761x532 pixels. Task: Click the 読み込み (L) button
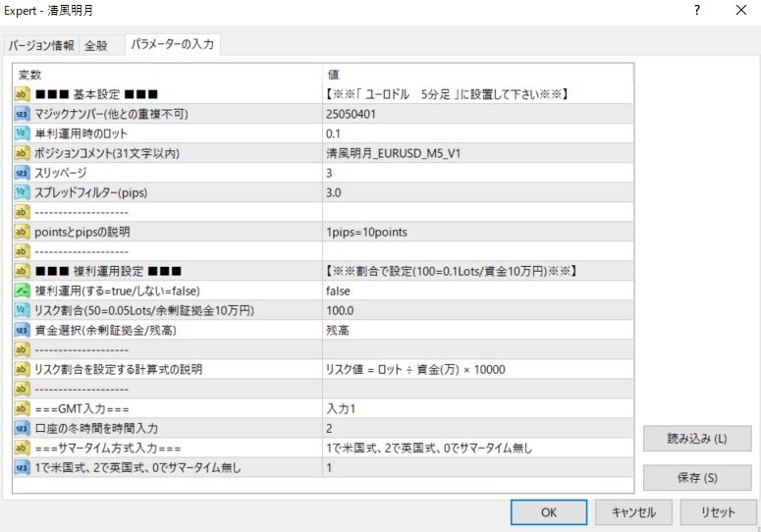tap(697, 439)
